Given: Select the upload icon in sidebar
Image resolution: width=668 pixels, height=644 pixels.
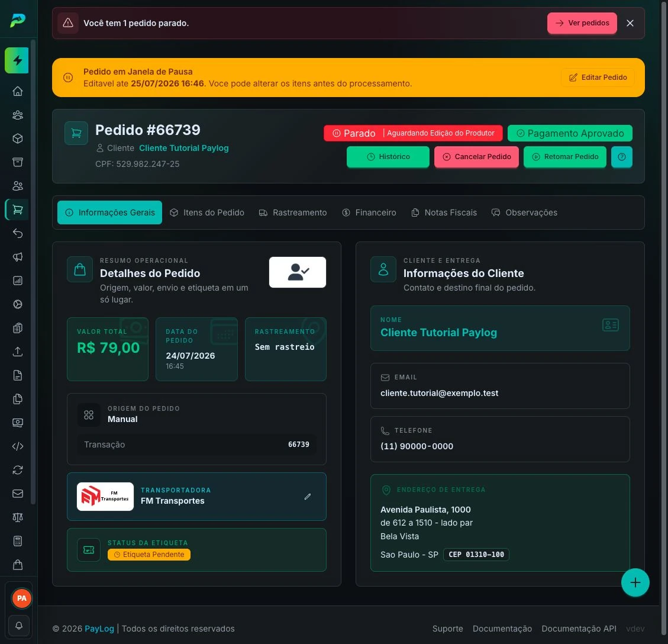Looking at the screenshot, I should pyautogui.click(x=18, y=352).
